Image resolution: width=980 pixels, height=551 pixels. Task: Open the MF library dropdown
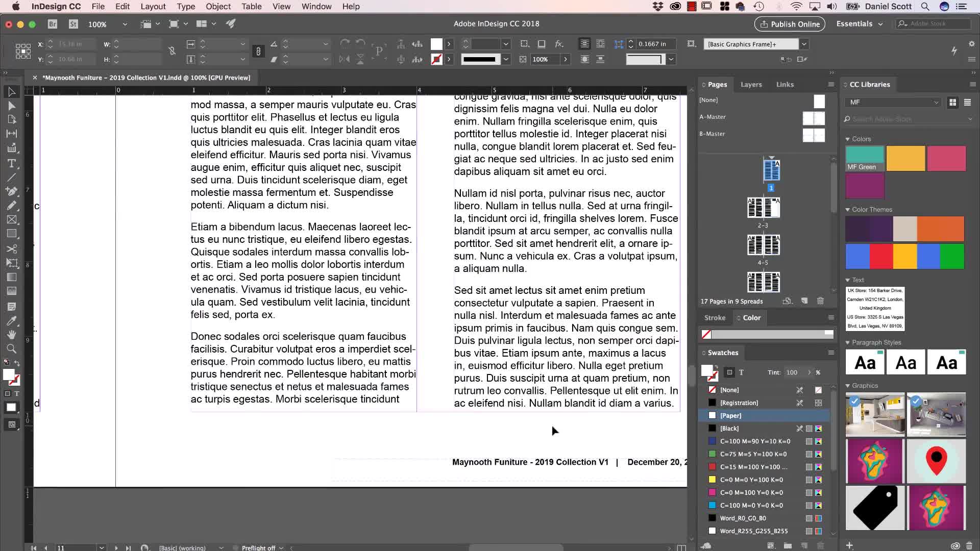tap(892, 103)
